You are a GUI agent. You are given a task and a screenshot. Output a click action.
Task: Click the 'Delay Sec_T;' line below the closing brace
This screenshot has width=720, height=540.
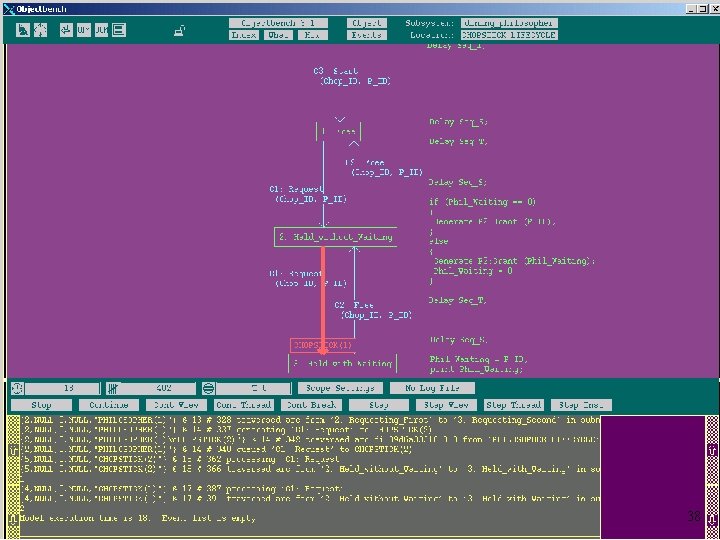pos(458,300)
